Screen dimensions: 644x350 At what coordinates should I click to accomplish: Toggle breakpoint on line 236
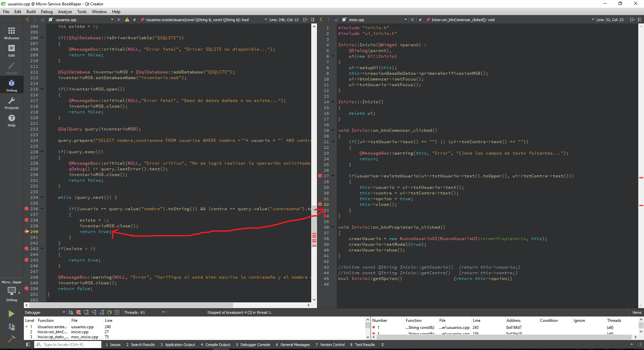click(x=26, y=209)
